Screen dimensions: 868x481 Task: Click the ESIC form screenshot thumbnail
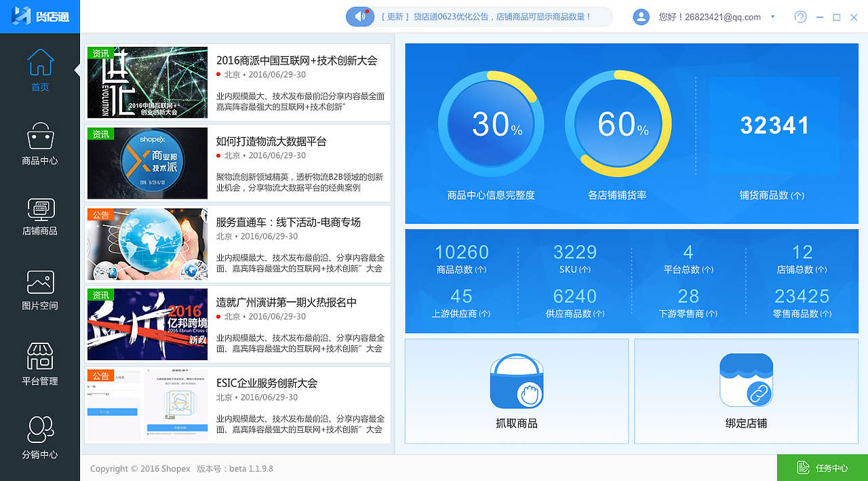coord(147,405)
